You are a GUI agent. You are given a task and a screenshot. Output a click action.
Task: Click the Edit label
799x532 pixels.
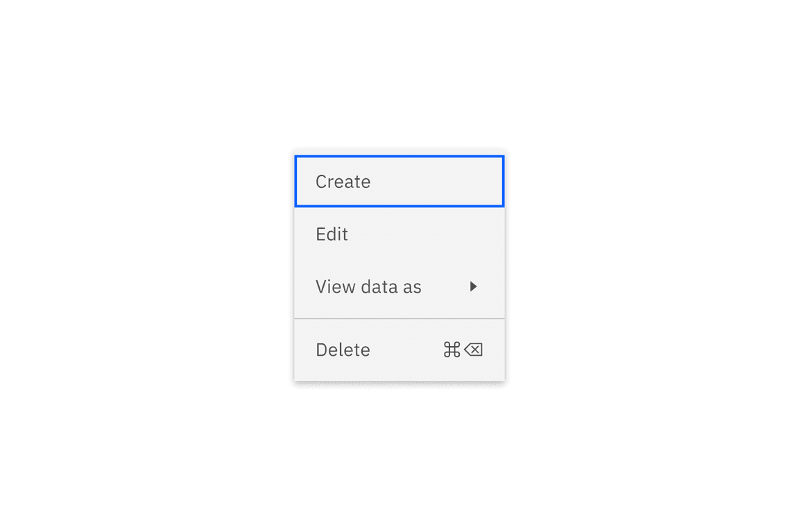pyautogui.click(x=332, y=234)
